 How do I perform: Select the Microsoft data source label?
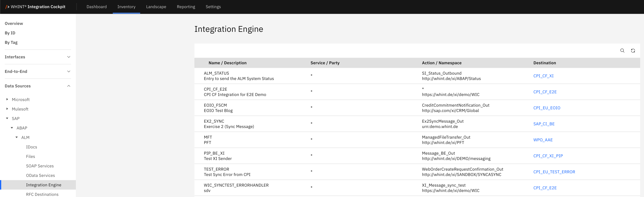coord(21,100)
